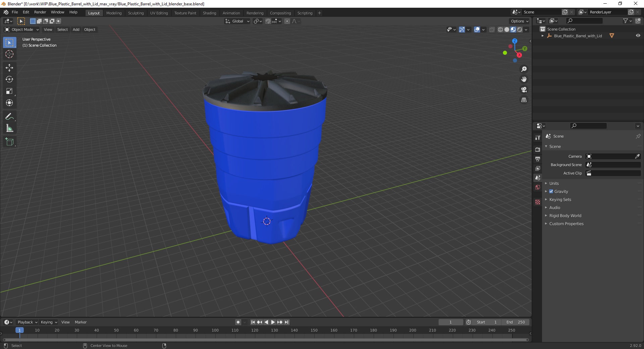Play the animation forward

tap(273, 322)
